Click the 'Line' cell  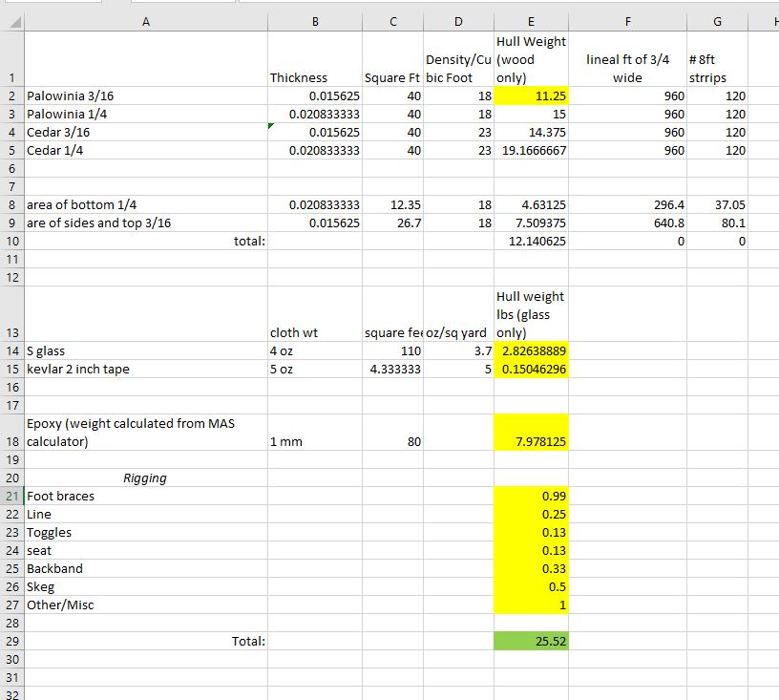tap(146, 514)
